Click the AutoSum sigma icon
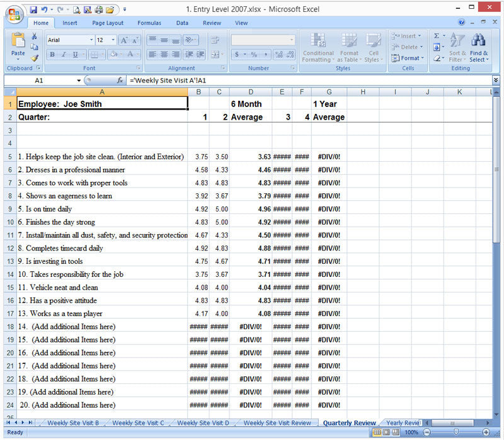The height and width of the screenshot is (440, 504). point(437,36)
